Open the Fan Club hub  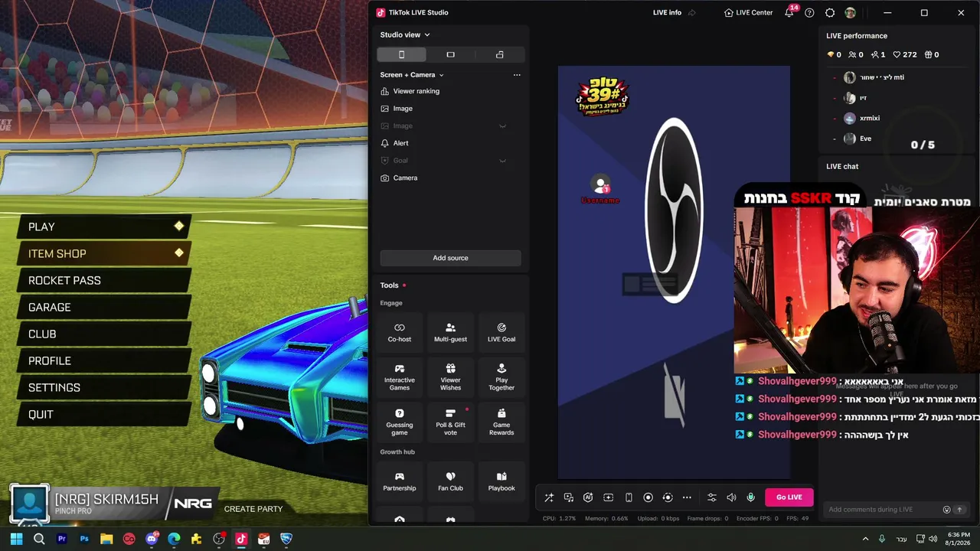tap(450, 481)
